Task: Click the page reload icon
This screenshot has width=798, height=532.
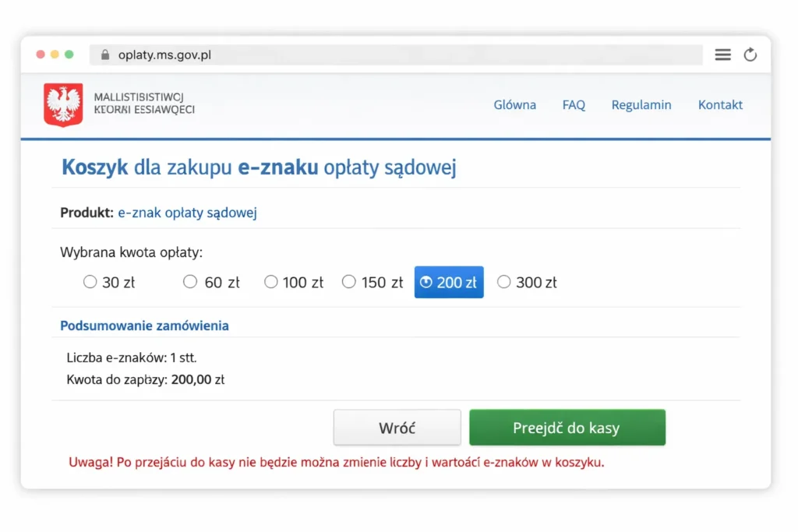Action: pyautogui.click(x=750, y=55)
